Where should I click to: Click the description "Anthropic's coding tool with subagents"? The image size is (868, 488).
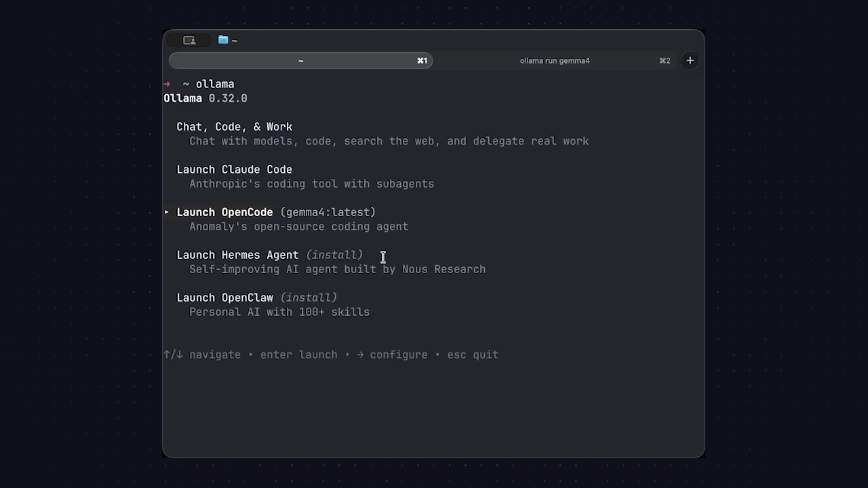click(311, 184)
